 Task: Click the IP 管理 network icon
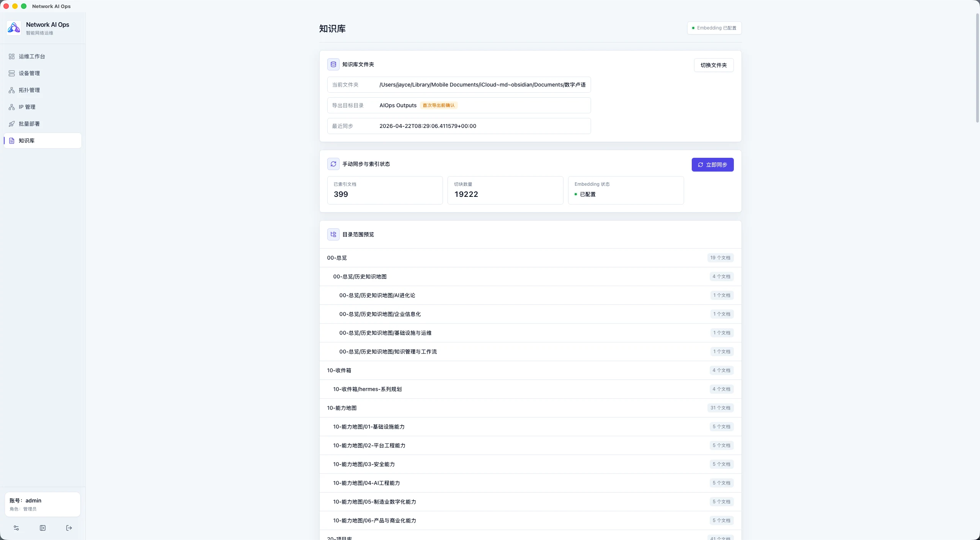(x=12, y=107)
